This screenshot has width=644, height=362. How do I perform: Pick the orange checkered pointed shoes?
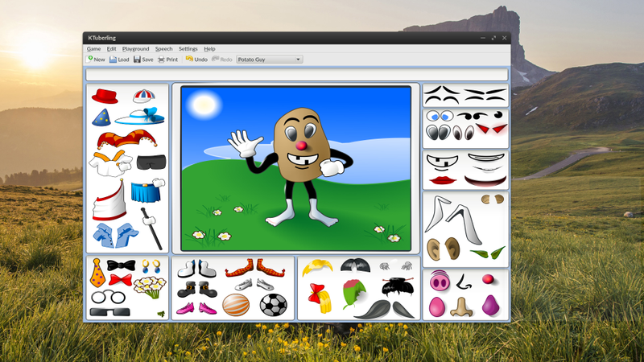[255, 268]
